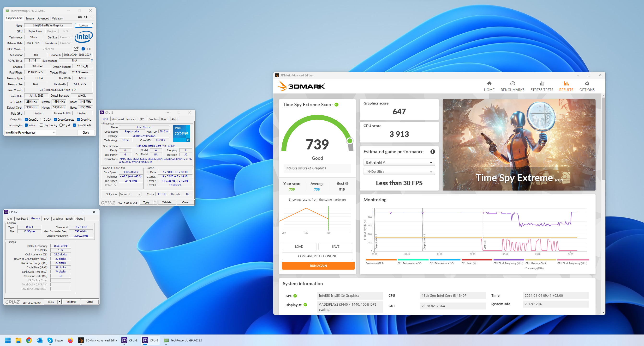Toggle Vulkan checkbox in GPU-Z
This screenshot has height=346, width=644.
tap(26, 125)
